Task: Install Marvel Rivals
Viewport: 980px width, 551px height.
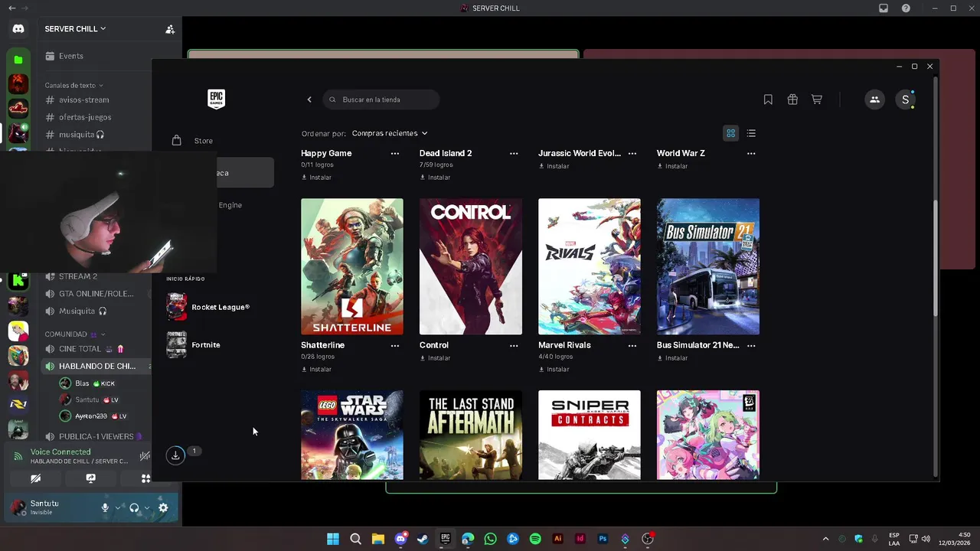Action: [554, 370]
